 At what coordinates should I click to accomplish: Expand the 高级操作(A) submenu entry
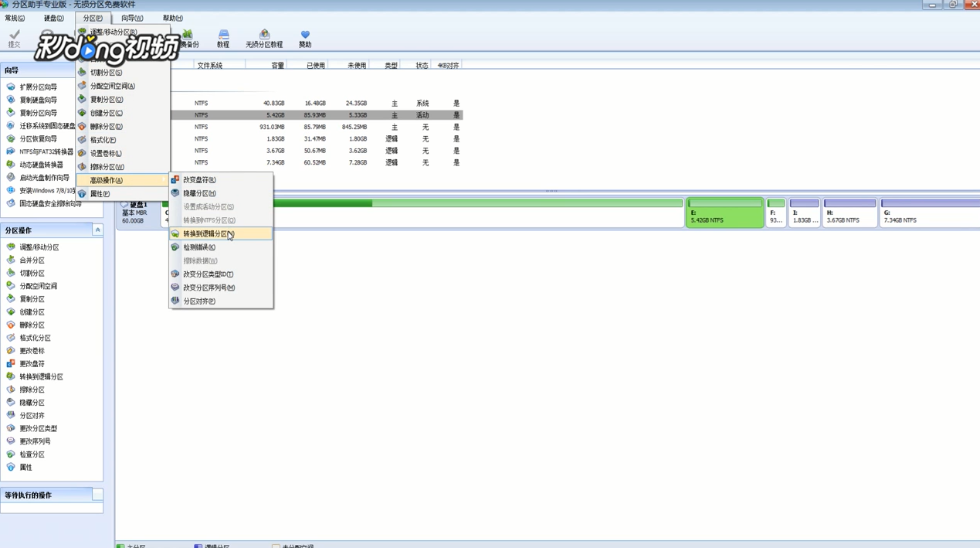click(123, 180)
